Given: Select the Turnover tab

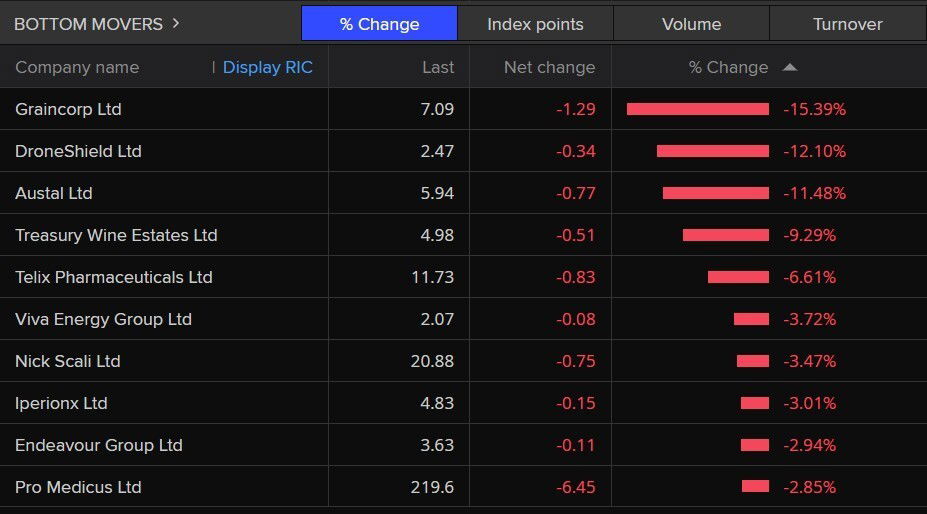Looking at the screenshot, I should (847, 24).
